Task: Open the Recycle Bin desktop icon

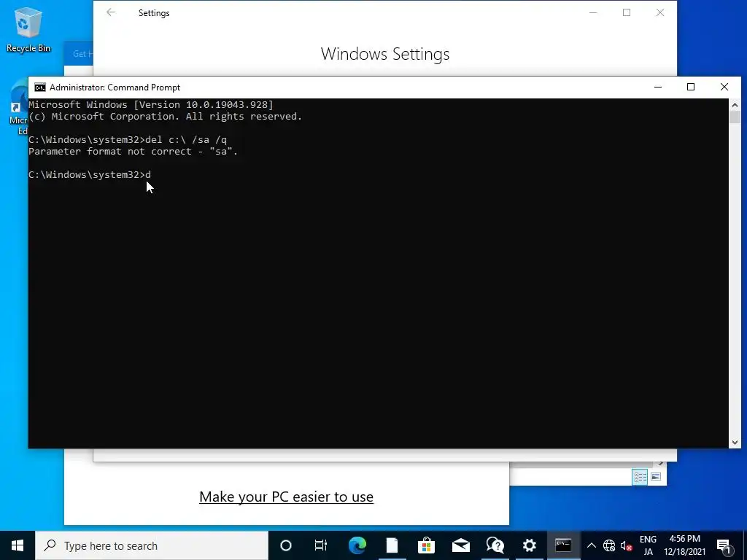Action: click(x=28, y=28)
